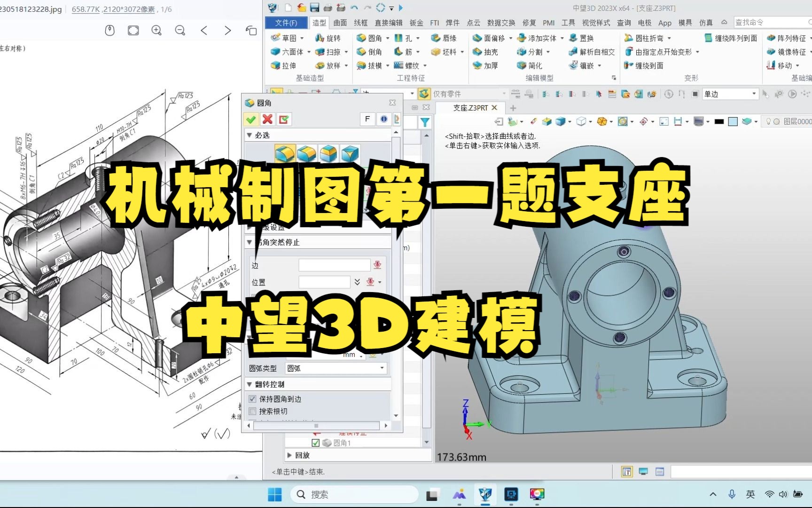This screenshot has height=508, width=812.
Task: Toggle the 圆角1 feature checkbox in history tree
Action: (x=315, y=443)
